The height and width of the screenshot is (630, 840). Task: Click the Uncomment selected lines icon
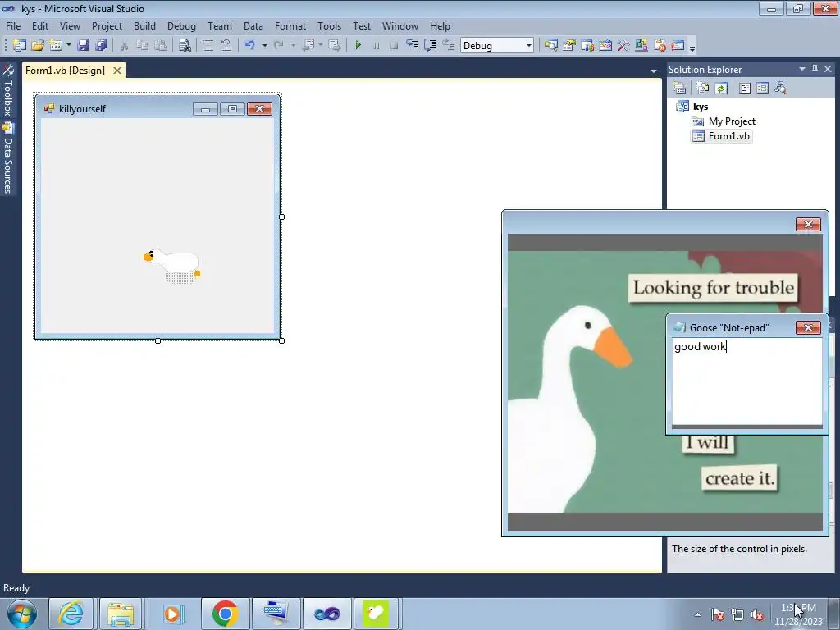226,46
